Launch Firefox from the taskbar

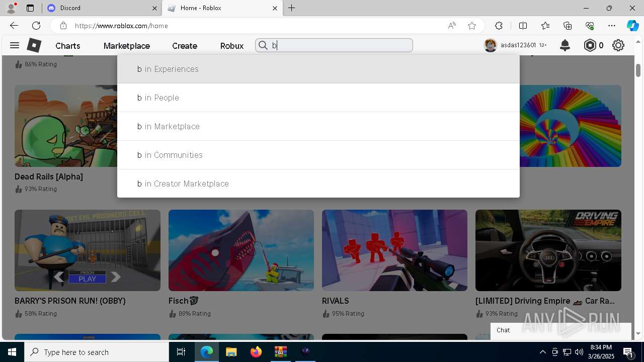[256, 352]
